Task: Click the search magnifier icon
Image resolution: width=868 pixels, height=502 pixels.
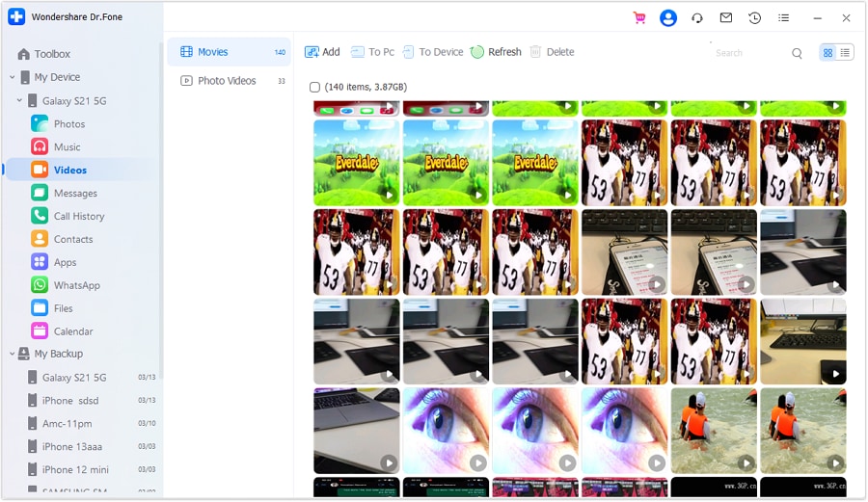Action: pyautogui.click(x=797, y=53)
